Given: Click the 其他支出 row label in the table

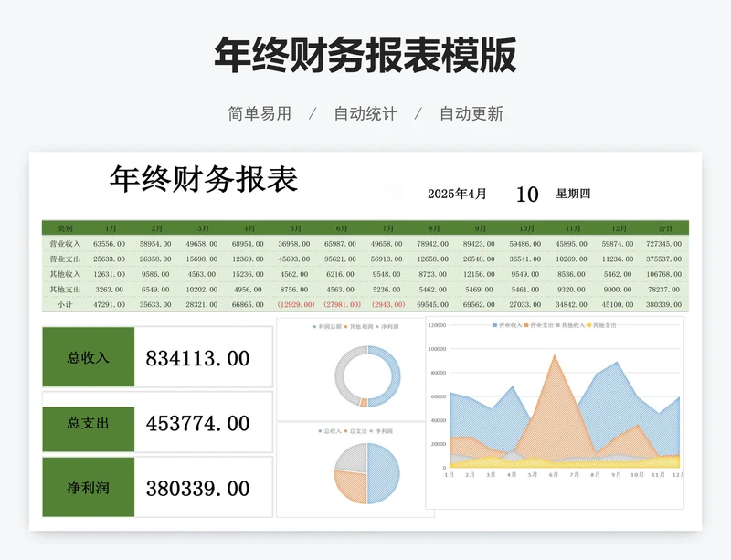Looking at the screenshot, I should click(65, 289).
